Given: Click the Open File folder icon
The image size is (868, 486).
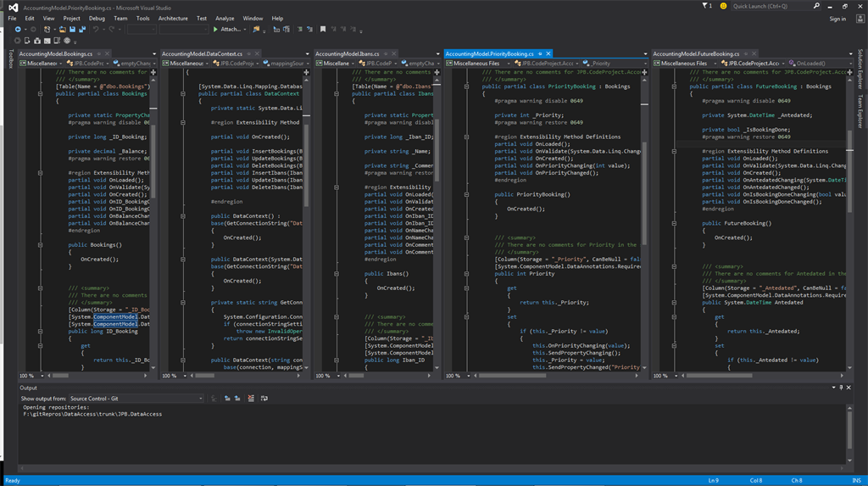Looking at the screenshot, I should pos(62,30).
